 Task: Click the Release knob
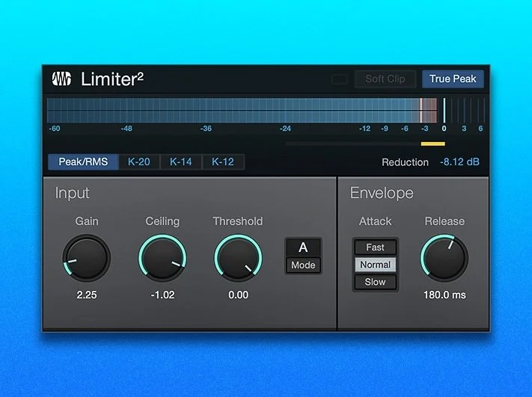(444, 258)
